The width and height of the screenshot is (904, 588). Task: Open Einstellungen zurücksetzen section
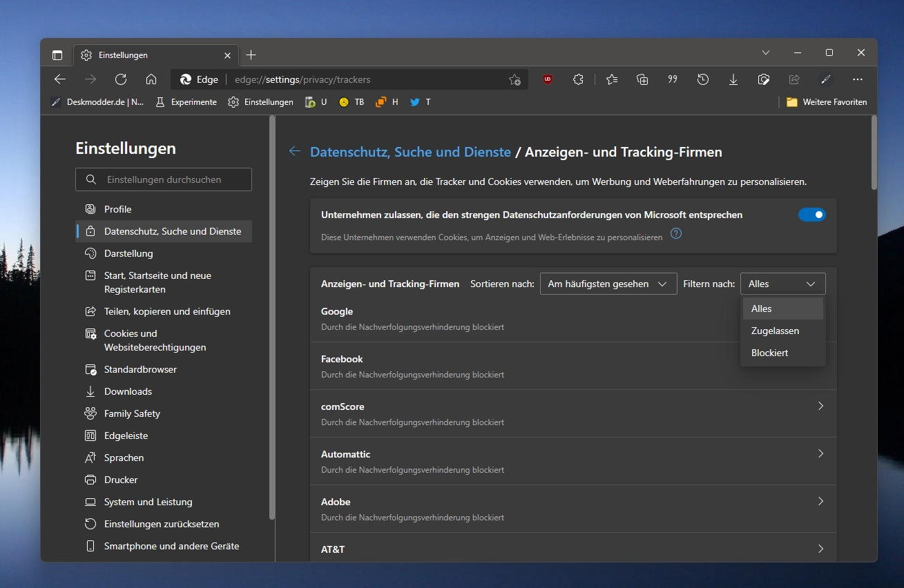164,524
